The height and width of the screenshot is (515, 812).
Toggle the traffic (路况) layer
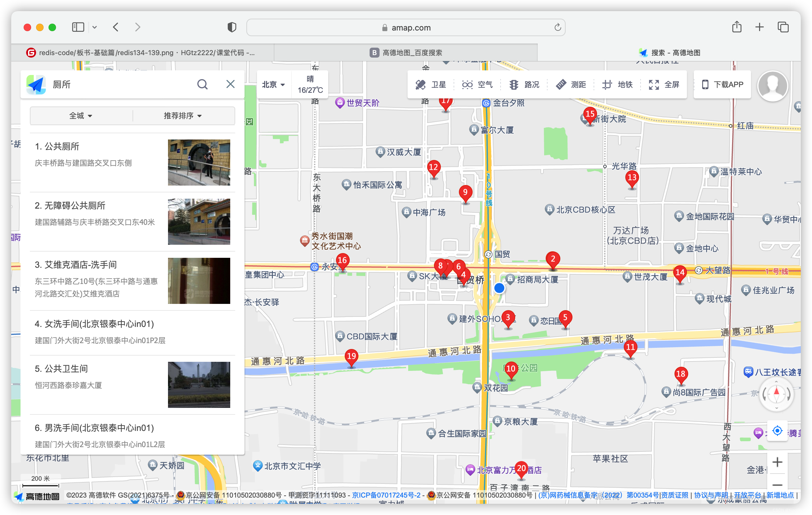pyautogui.click(x=524, y=84)
